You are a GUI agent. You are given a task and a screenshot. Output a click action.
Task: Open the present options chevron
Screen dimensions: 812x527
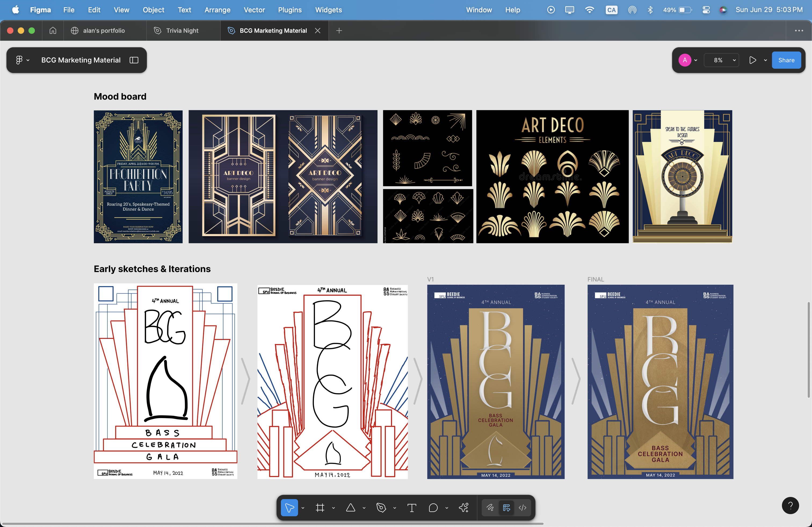coord(765,60)
